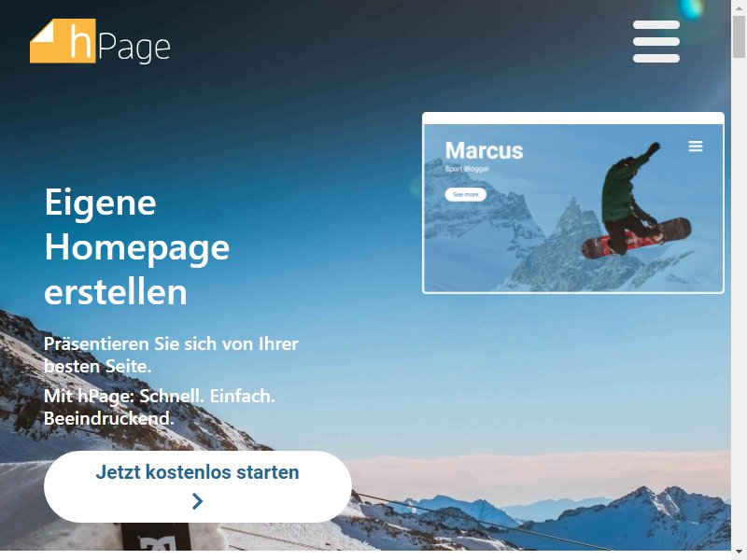Click the snowboarder image in the preview
The height and width of the screenshot is (560, 747).
click(x=636, y=200)
